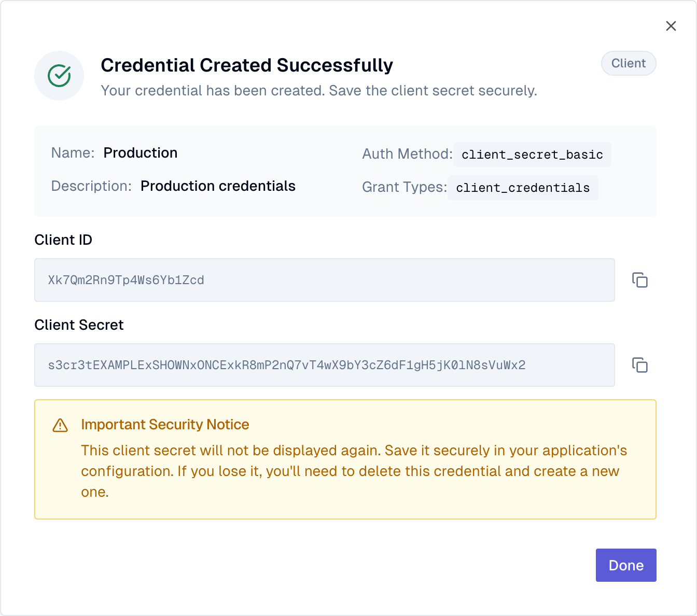Click the warning triangle icon
The width and height of the screenshot is (697, 616).
click(x=60, y=425)
